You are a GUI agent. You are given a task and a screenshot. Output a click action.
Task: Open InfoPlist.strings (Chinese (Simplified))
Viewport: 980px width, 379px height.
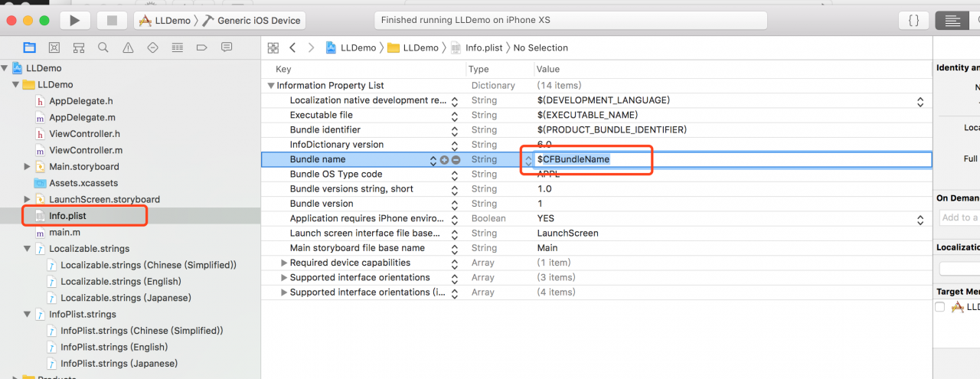click(142, 331)
